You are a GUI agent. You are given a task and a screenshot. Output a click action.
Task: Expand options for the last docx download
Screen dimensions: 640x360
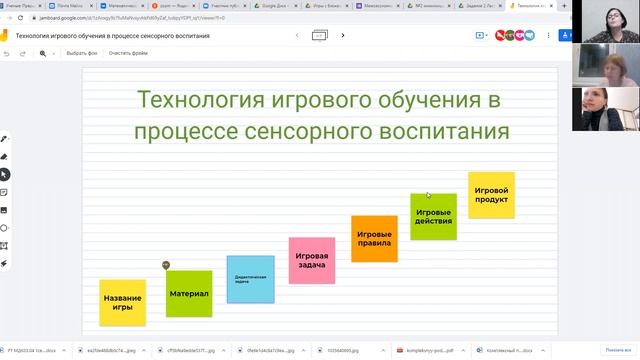[x=543, y=351]
